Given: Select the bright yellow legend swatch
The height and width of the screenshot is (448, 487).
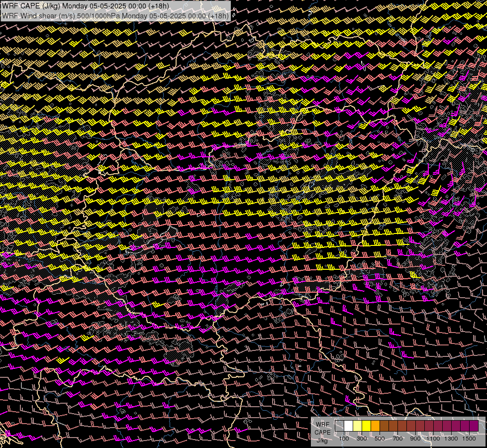Looking at the screenshot, I should (367, 426).
